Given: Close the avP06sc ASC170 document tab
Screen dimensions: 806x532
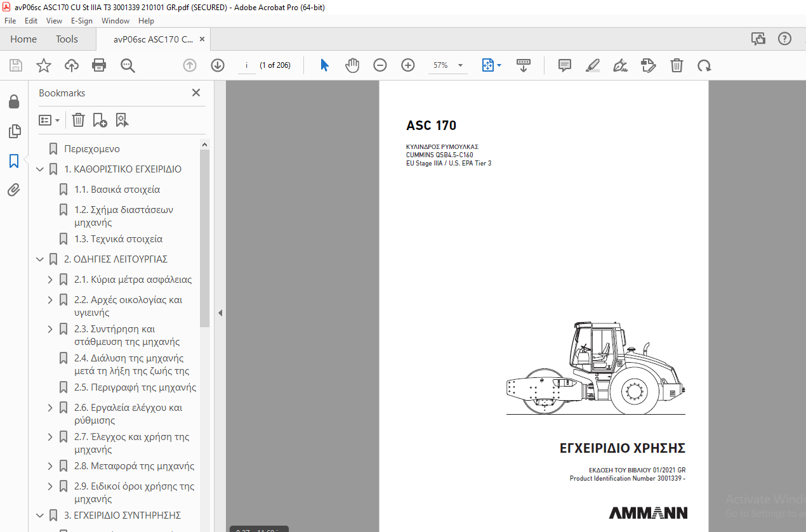Looking at the screenshot, I should 202,39.
